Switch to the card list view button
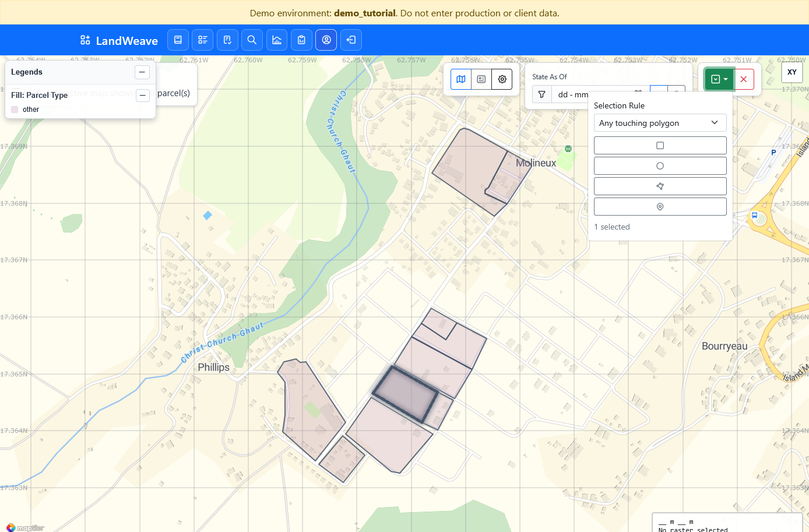 pyautogui.click(x=481, y=79)
